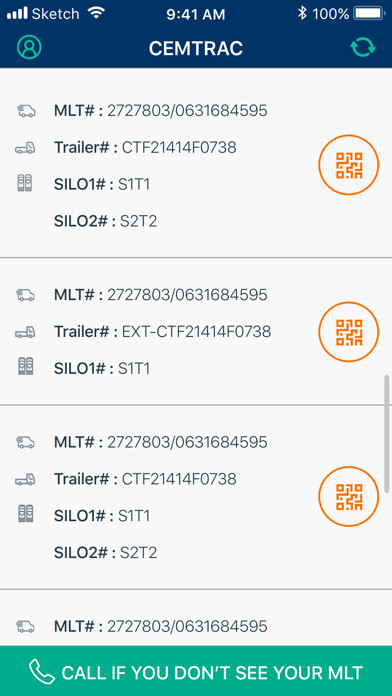Screen dimensions: 392x696
Task: Click silo icon in second entry
Action: pyautogui.click(x=25, y=367)
